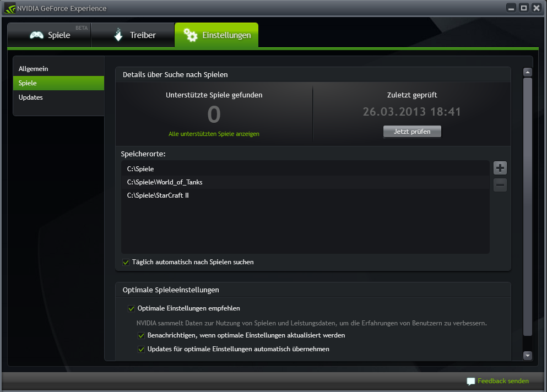Image resolution: width=547 pixels, height=392 pixels.
Task: Click the scrollbar down arrow
Action: pyautogui.click(x=528, y=355)
